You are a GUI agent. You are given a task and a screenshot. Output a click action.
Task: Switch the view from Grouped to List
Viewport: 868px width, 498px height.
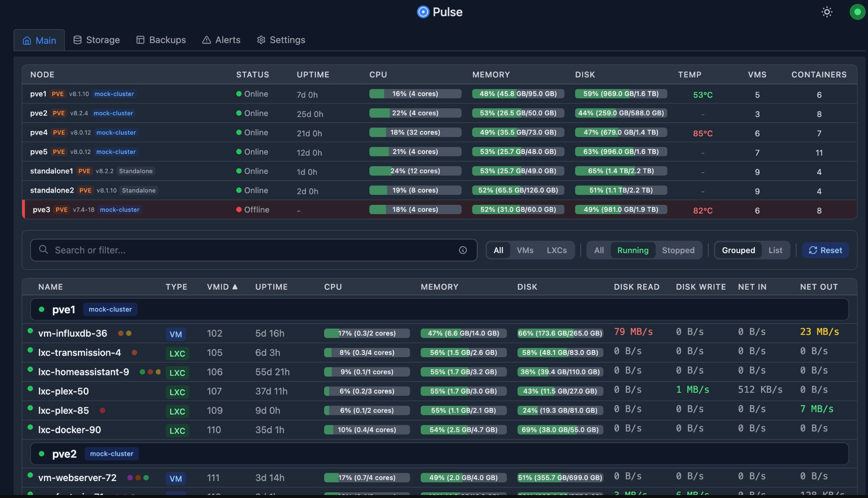(776, 250)
